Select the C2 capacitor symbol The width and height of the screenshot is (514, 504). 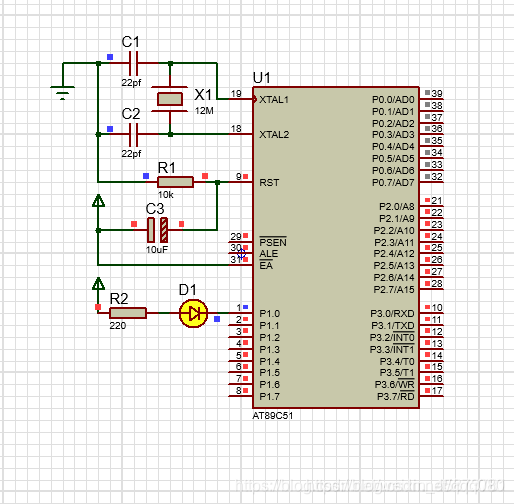(x=133, y=134)
